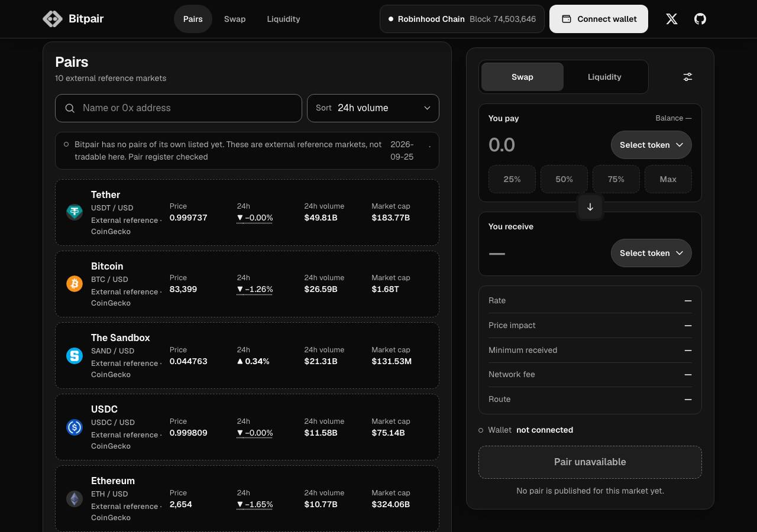Click the Tether coin icon

click(75, 212)
